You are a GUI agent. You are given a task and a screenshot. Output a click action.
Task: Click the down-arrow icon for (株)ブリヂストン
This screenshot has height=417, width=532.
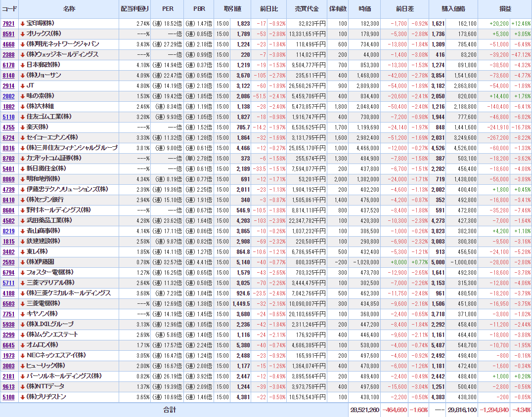[x=23, y=397]
